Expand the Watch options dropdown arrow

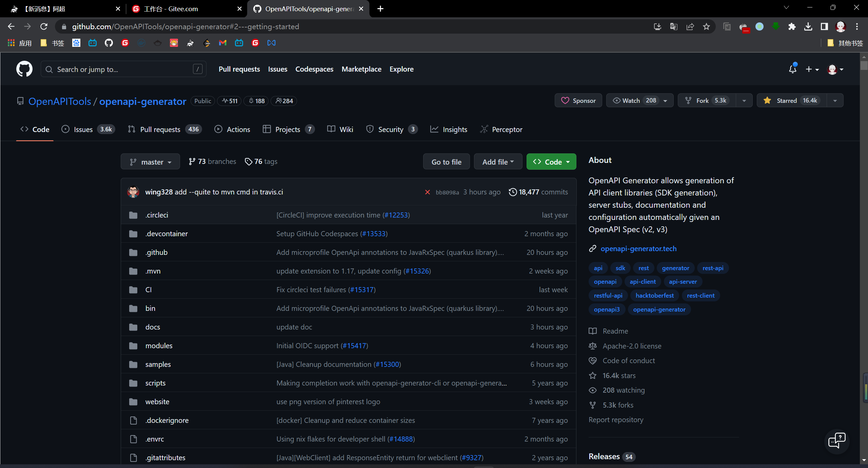pos(666,100)
